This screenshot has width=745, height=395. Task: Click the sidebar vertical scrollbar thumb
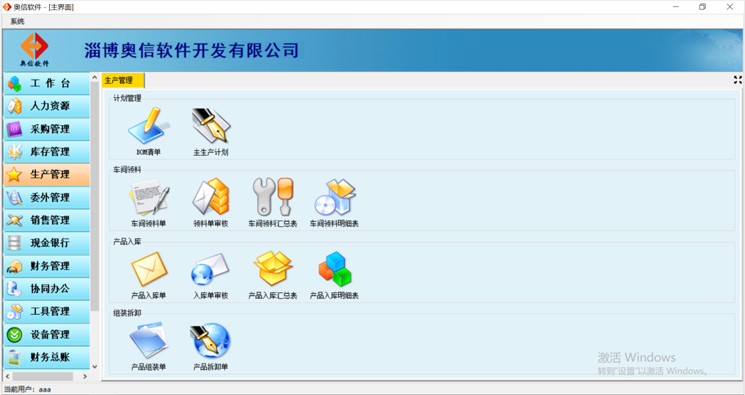coord(95,197)
